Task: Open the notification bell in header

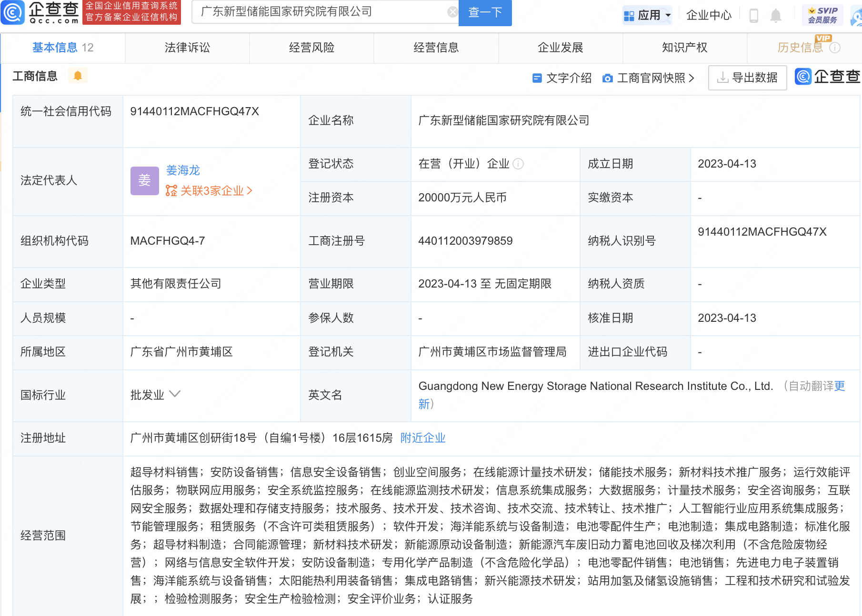Action: click(x=775, y=16)
